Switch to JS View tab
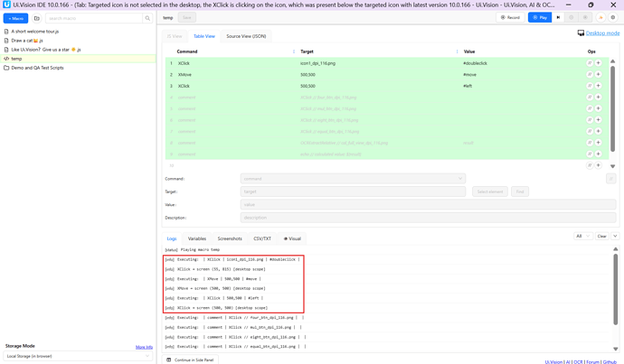The image size is (624, 364). [175, 36]
